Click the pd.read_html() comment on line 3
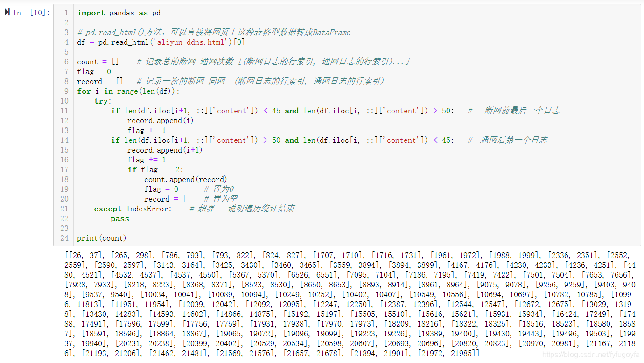Viewport: 644px width, 363px height. (214, 32)
